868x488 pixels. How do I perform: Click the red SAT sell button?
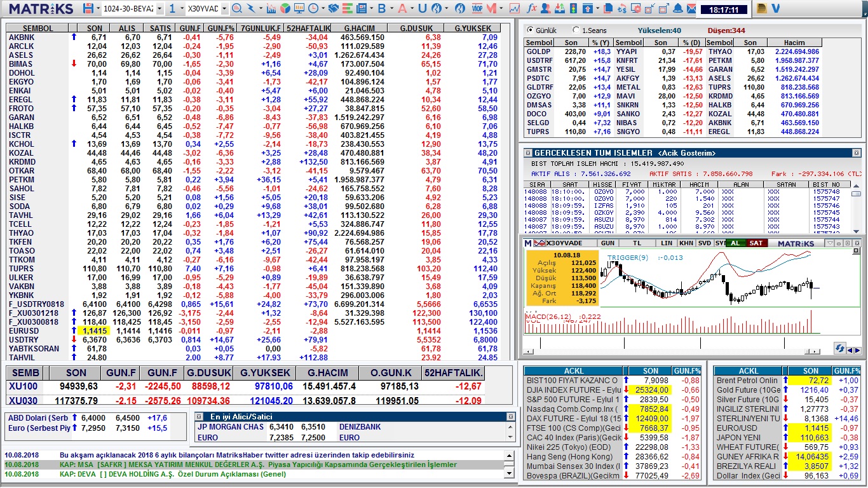click(x=756, y=243)
